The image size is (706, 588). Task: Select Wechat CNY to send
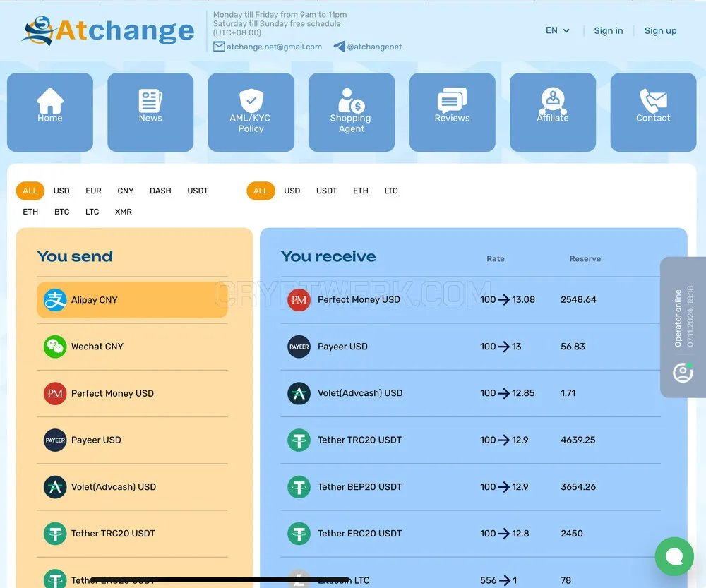[133, 347]
